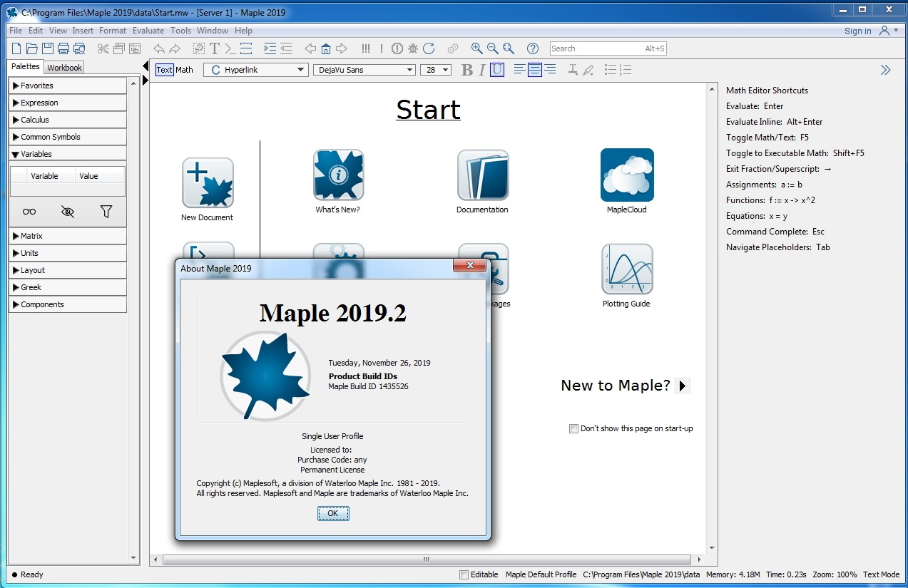Click OK in About Maple 2019 dialog

coord(333,513)
